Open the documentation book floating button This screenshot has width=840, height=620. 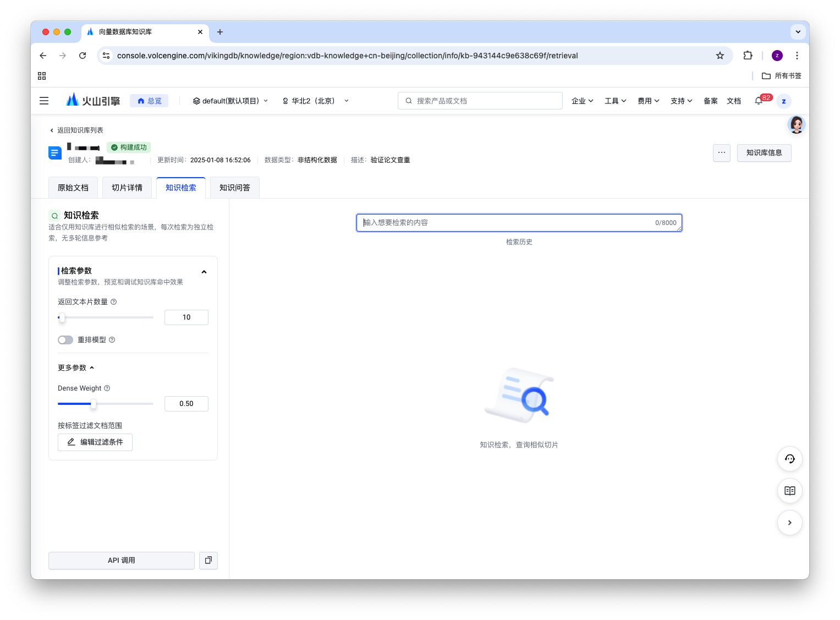[x=790, y=491]
